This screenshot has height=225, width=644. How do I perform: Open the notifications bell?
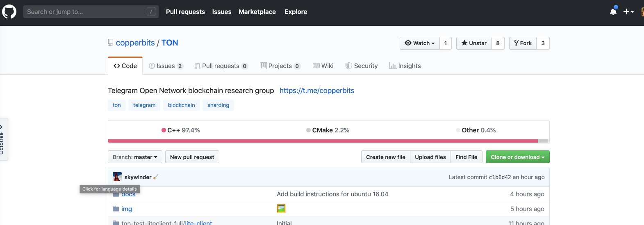[x=613, y=11]
